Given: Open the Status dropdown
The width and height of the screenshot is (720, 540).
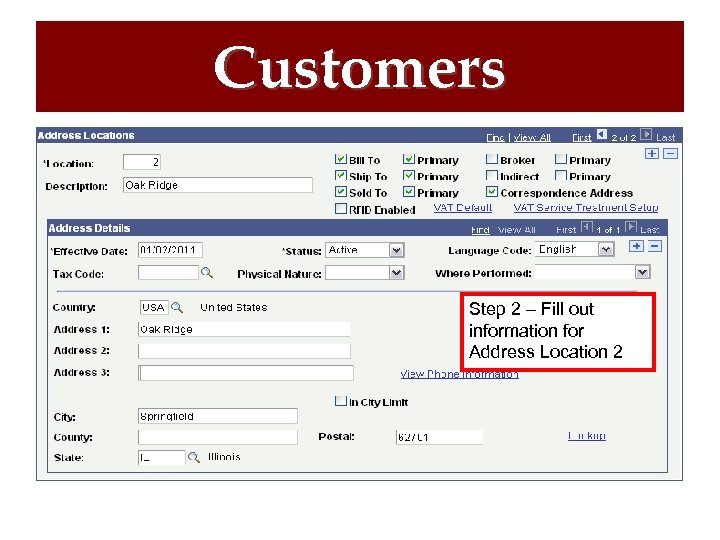Looking at the screenshot, I should pos(396,250).
